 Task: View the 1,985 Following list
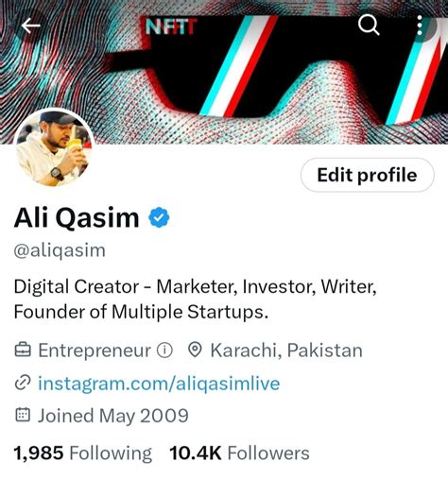(x=83, y=453)
